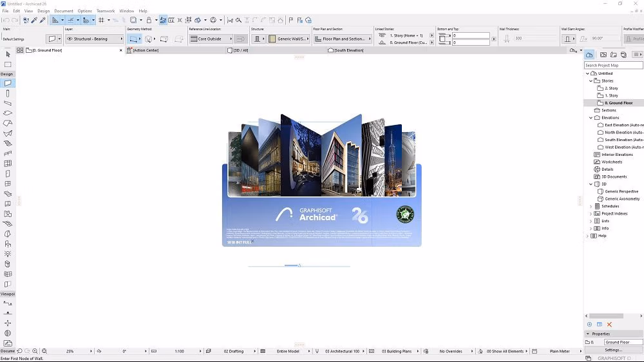Toggle layer visibility eye for Structural - Bearing
This screenshot has height=362, width=644.
pos(70,39)
